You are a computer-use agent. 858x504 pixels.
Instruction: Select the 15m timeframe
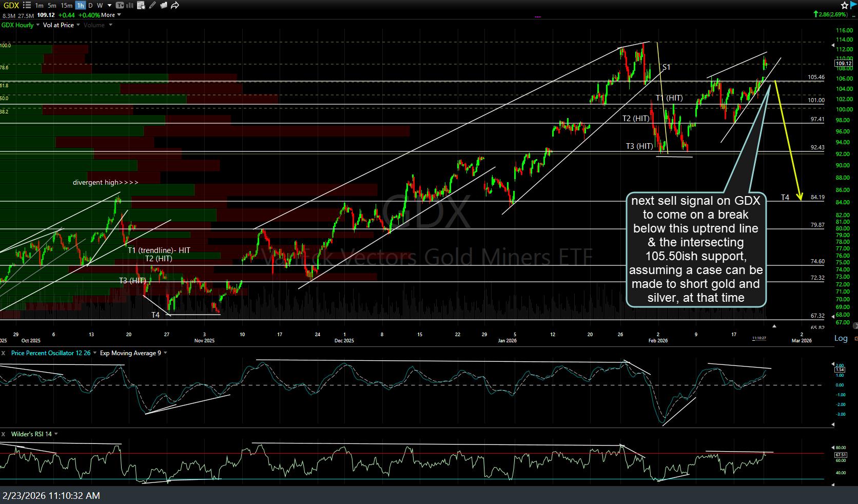(66, 6)
